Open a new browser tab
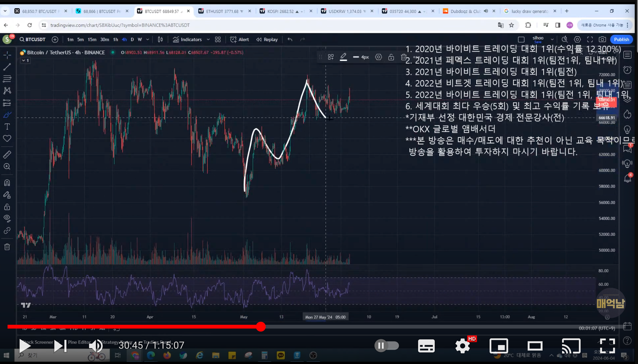The height and width of the screenshot is (364, 638). pos(567,11)
